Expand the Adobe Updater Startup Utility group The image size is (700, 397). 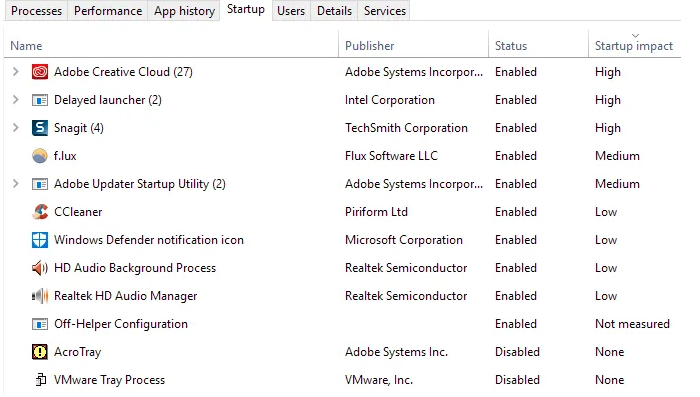(x=16, y=184)
